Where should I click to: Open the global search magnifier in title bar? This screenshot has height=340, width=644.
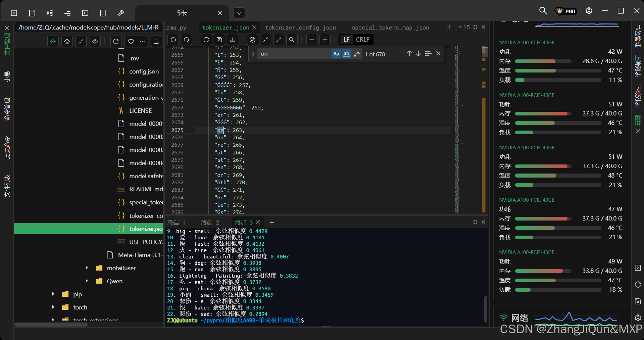543,11
